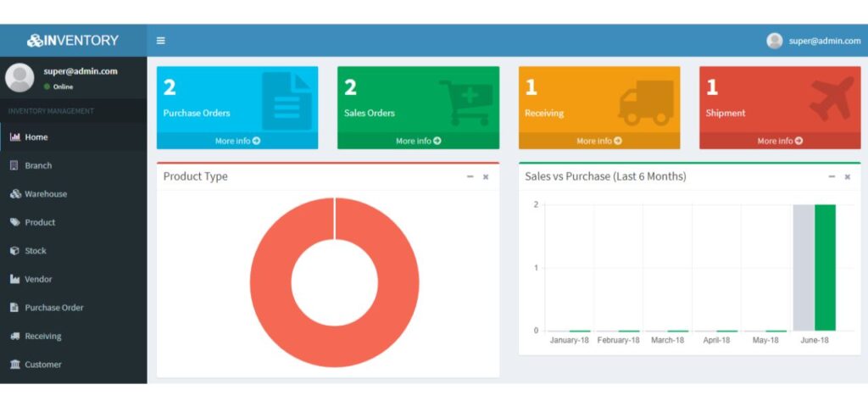The image size is (868, 407).
Task: Open the Home menu item
Action: 36,137
